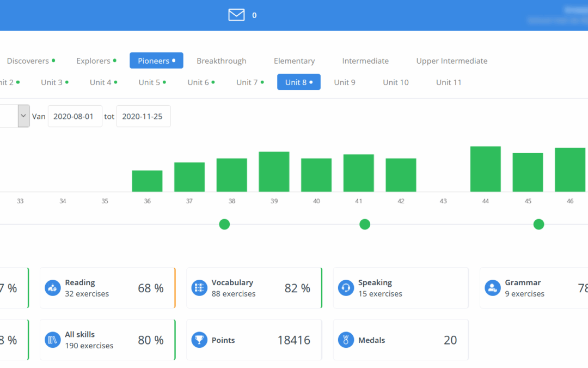The height and width of the screenshot is (368, 588).
Task: Click the week 35 axis label
Action: coord(105,201)
